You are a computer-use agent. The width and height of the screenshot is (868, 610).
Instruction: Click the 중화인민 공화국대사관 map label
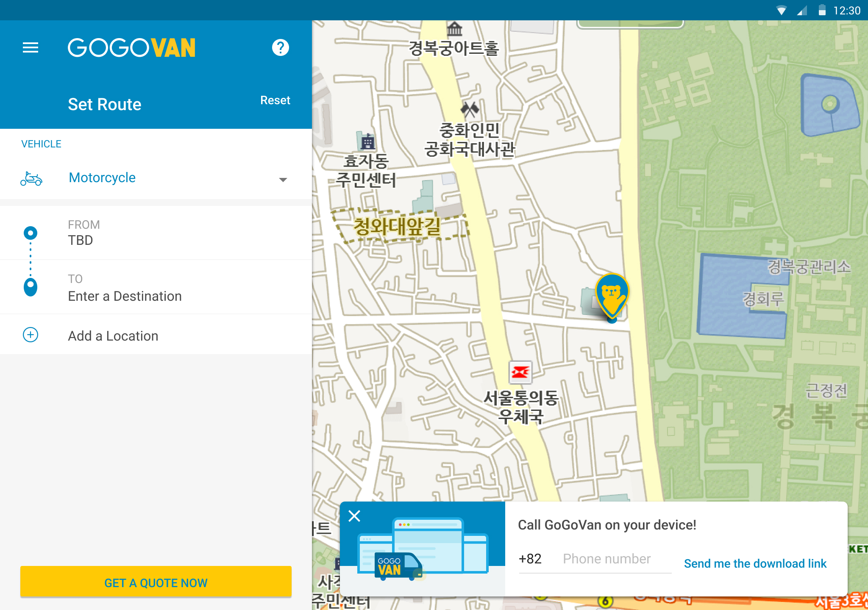click(x=470, y=140)
